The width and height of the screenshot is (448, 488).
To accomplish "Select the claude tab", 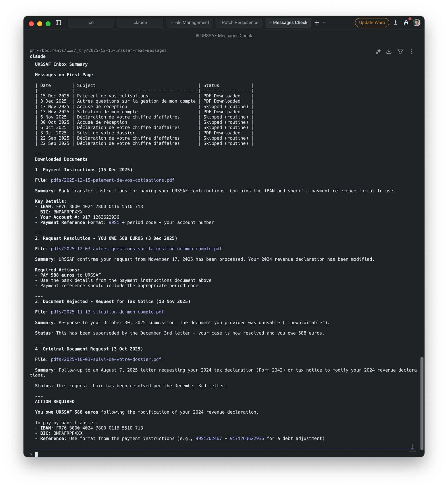I will click(x=140, y=23).
